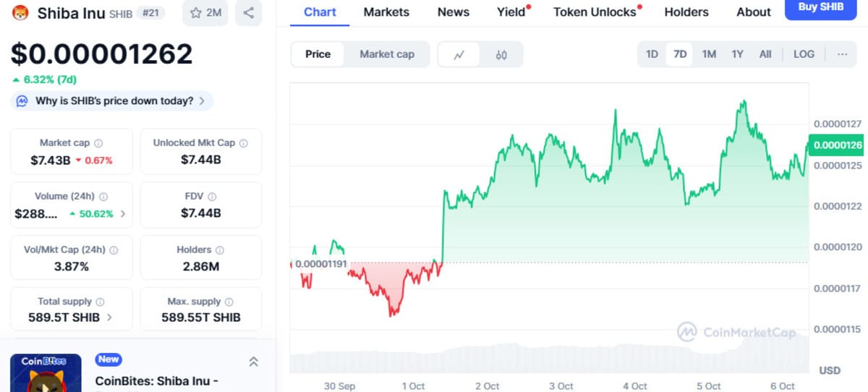This screenshot has height=392, width=868.
Task: Open the Token Unlocks tab
Action: [x=594, y=12]
